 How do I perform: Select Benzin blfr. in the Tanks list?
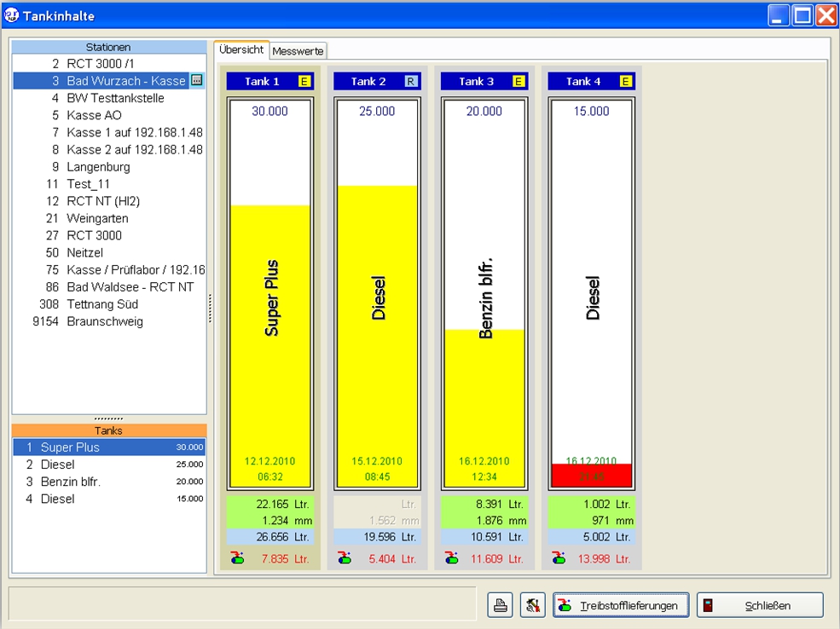click(71, 482)
